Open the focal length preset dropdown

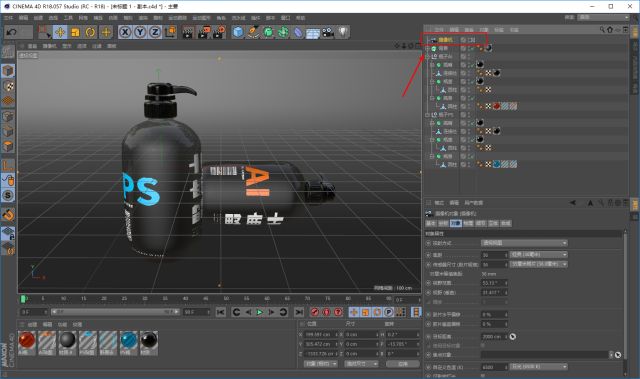click(538, 255)
